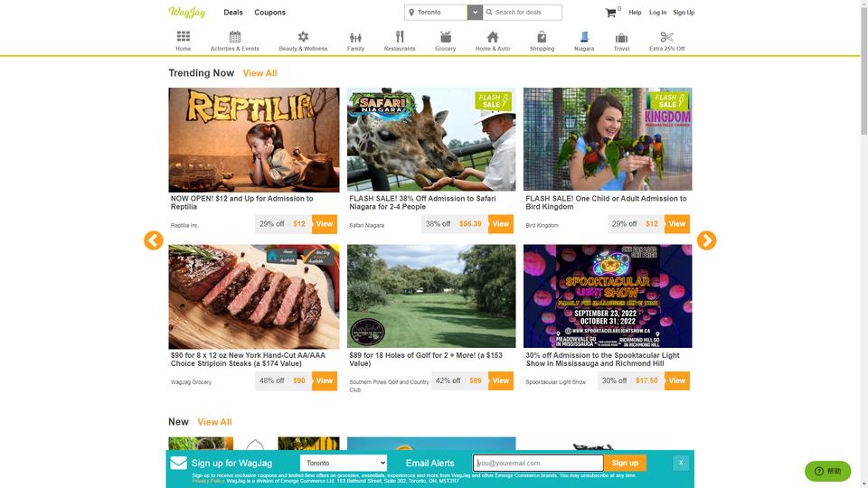Viewport: 868px width, 488px height.
Task: Click the Reptilia deal title text
Action: (x=242, y=202)
